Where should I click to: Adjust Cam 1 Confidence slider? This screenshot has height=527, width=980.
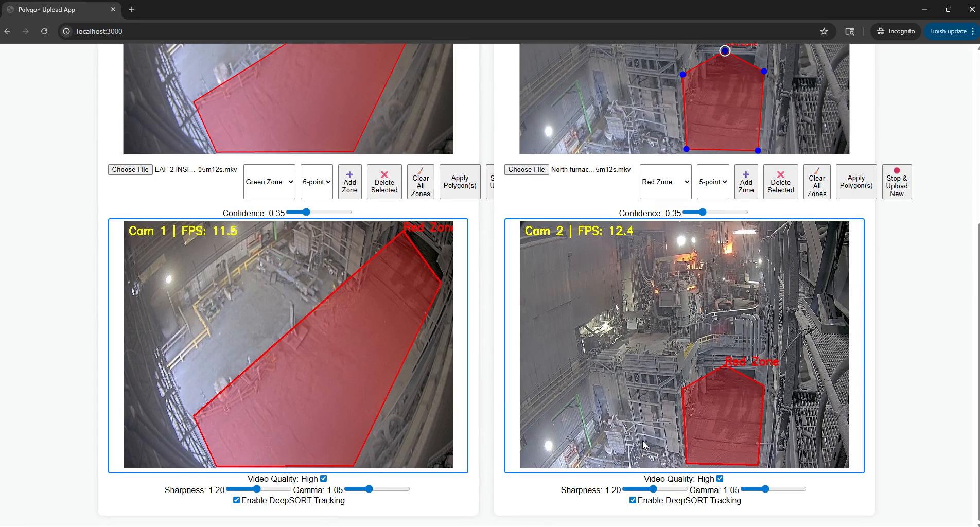point(319,212)
